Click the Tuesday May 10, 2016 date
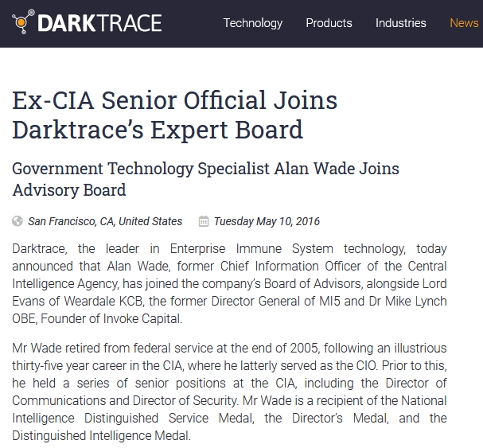This screenshot has width=483, height=448. (x=267, y=221)
